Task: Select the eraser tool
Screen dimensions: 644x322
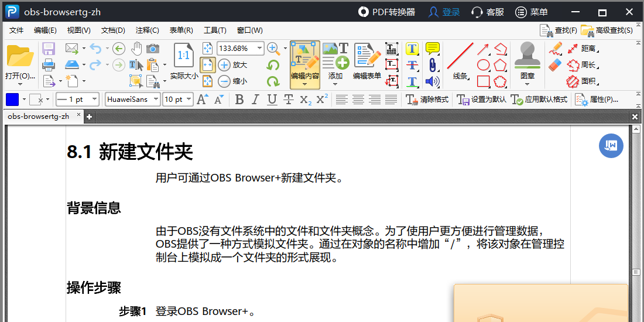Action: tap(555, 64)
